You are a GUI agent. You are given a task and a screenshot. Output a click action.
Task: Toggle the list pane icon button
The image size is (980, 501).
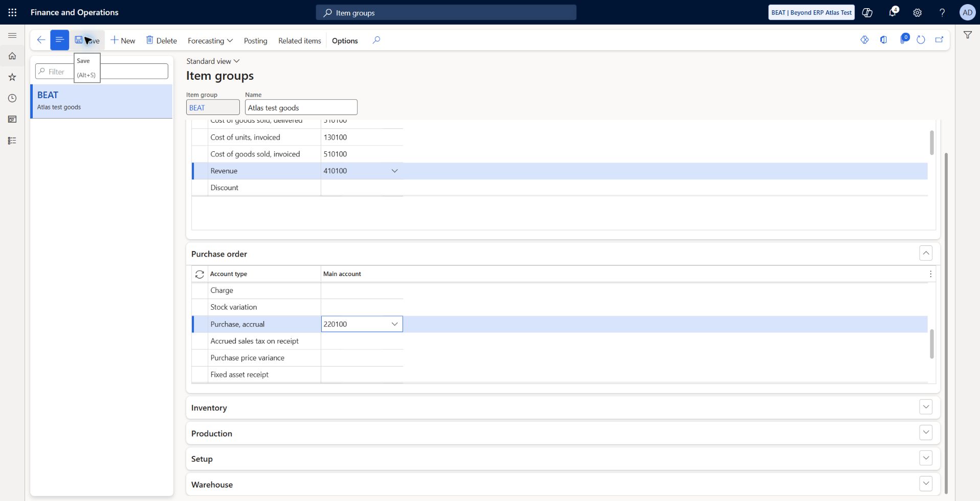tap(59, 40)
